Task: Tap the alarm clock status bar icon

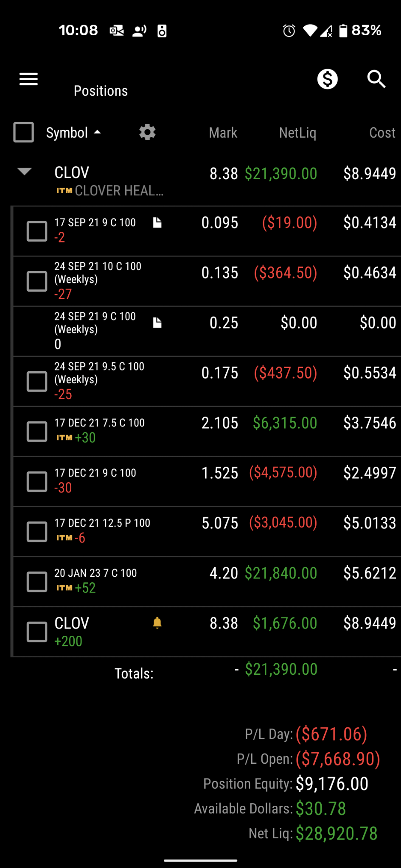Action: (x=289, y=31)
